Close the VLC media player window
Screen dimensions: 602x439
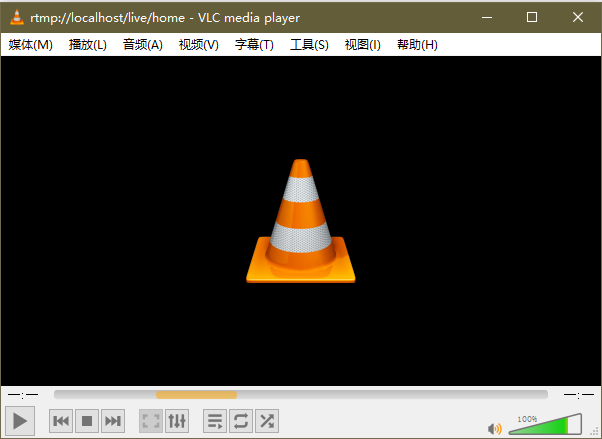coord(578,17)
